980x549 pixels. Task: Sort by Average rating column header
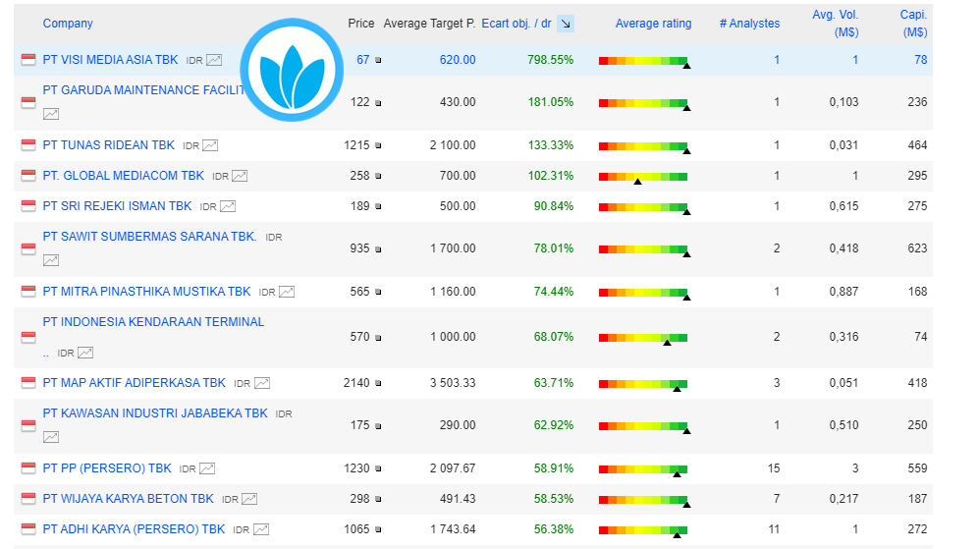pyautogui.click(x=653, y=24)
